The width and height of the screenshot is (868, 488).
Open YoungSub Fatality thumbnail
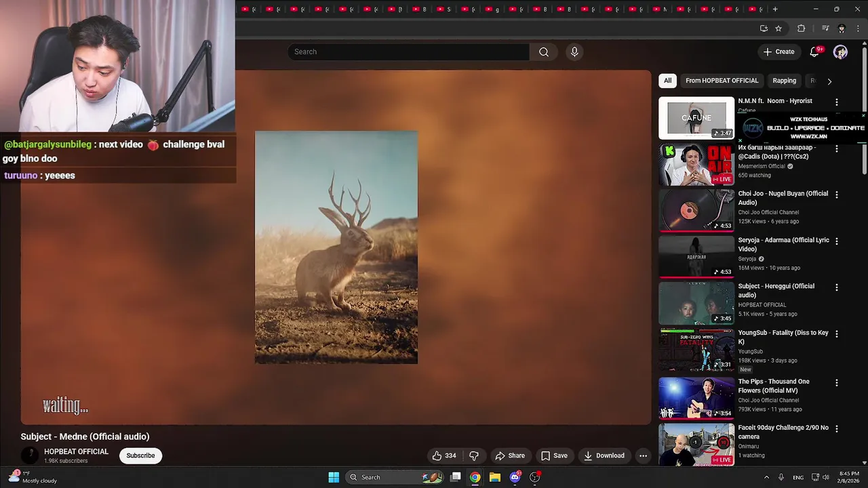(x=696, y=350)
